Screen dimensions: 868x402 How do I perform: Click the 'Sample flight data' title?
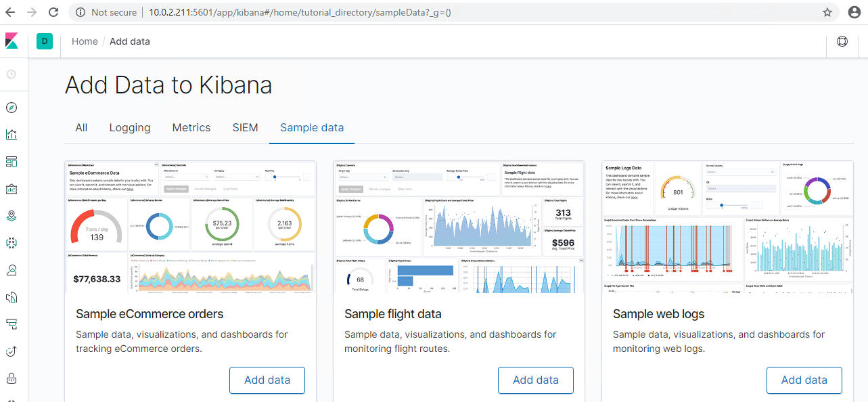(393, 314)
